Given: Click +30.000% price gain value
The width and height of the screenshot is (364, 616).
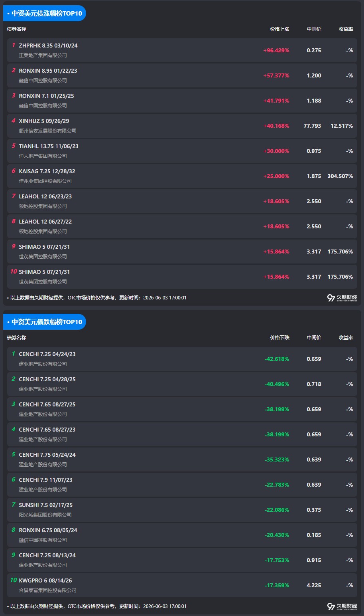Looking at the screenshot, I should point(276,151).
